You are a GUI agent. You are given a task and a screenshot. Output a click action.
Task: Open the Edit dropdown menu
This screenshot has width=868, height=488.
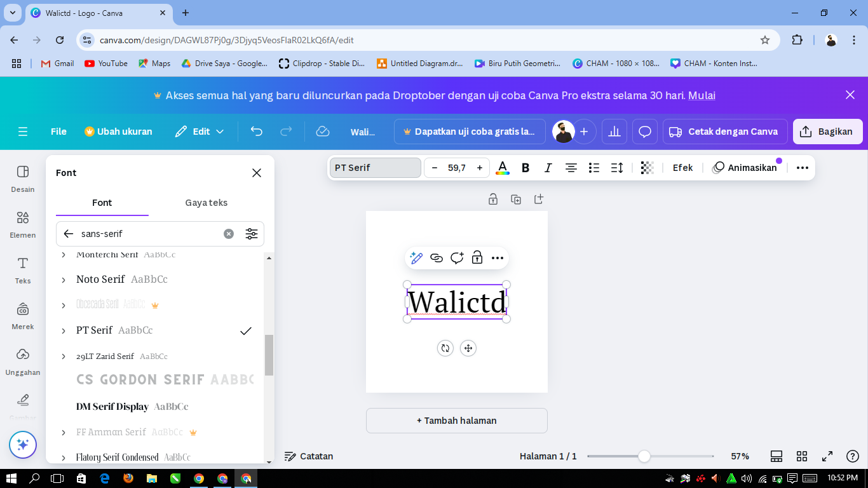tap(200, 132)
